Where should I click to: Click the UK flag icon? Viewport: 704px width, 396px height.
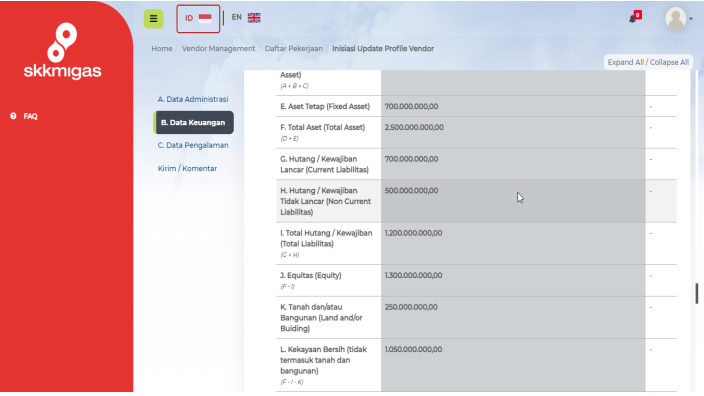(254, 18)
